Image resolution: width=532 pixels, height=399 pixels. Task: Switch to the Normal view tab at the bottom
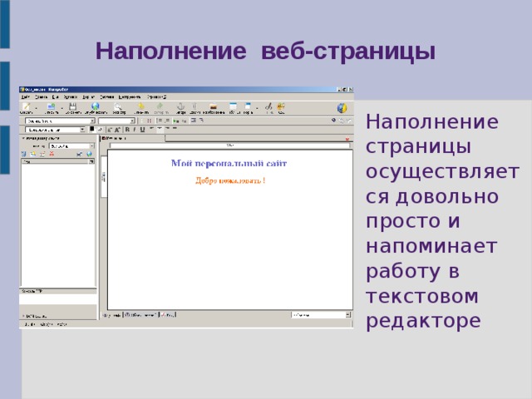(x=111, y=315)
